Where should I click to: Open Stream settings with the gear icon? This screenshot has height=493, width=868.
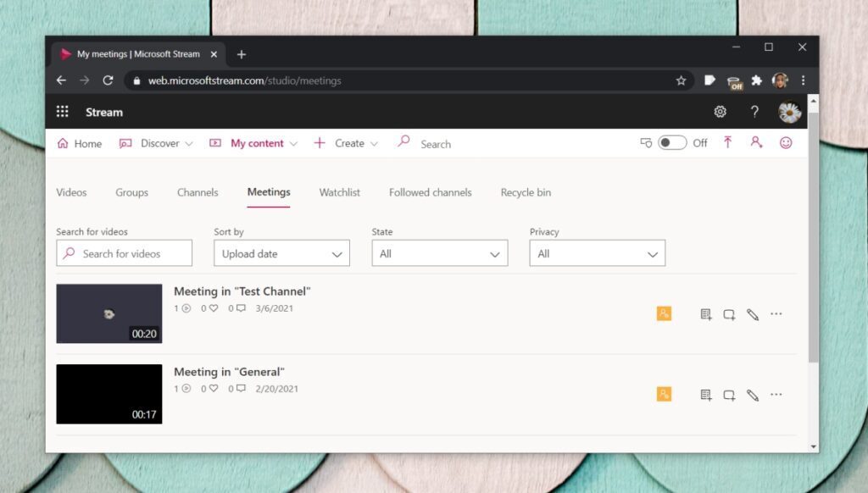point(720,111)
